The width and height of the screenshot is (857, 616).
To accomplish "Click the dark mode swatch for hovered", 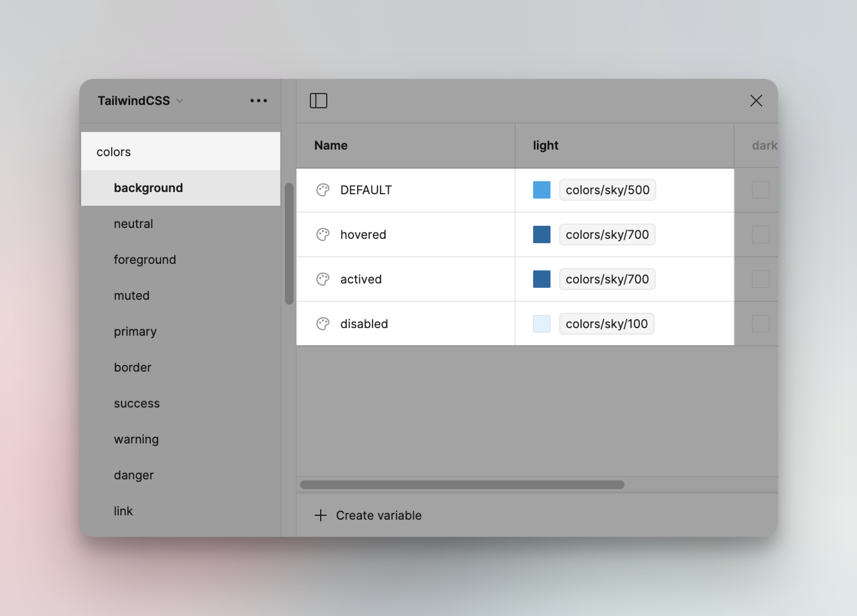I will point(761,235).
